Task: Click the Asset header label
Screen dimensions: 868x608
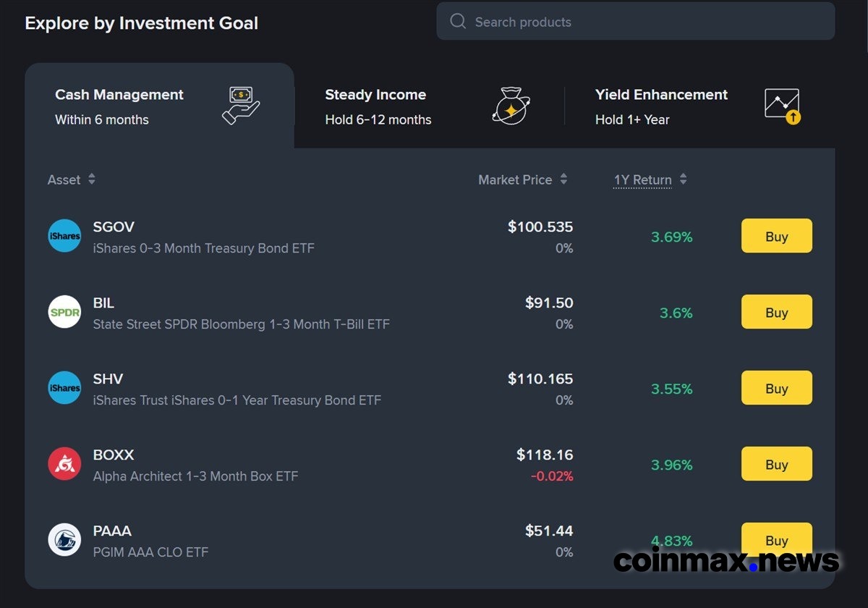Action: click(64, 180)
